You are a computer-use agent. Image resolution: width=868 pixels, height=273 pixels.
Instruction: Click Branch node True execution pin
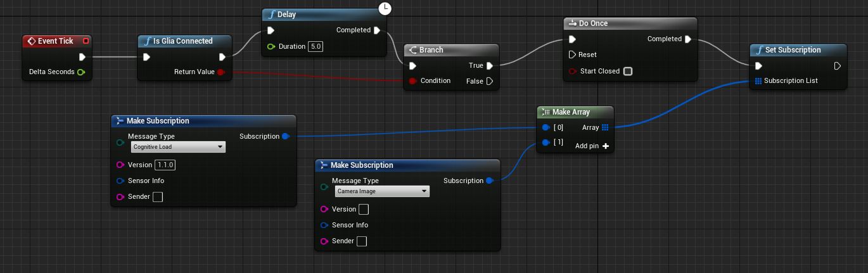[x=490, y=65]
